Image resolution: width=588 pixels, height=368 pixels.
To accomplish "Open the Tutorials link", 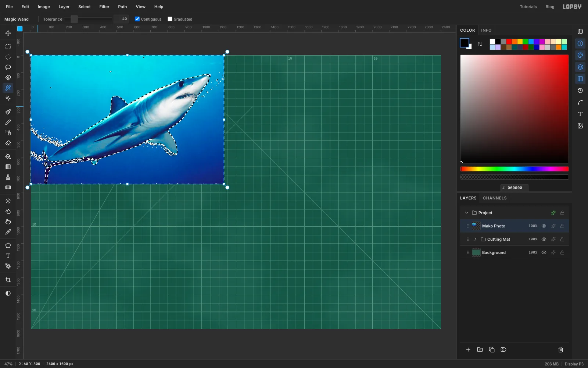I will pyautogui.click(x=528, y=7).
